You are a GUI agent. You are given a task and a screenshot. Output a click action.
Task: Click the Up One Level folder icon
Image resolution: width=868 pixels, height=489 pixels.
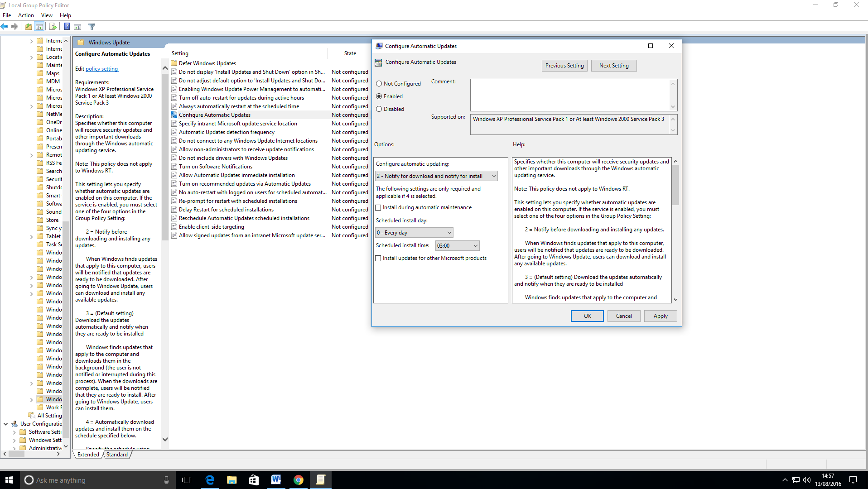coord(29,27)
